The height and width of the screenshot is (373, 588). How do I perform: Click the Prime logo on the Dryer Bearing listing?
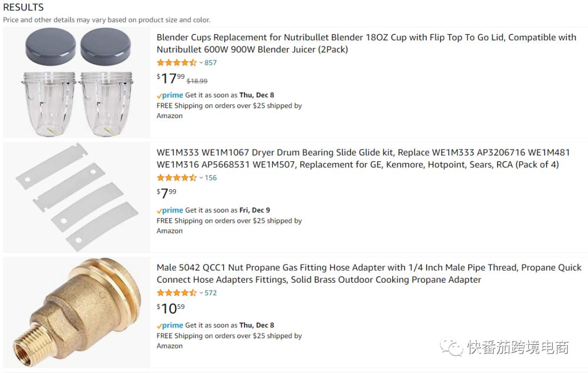tap(170, 210)
